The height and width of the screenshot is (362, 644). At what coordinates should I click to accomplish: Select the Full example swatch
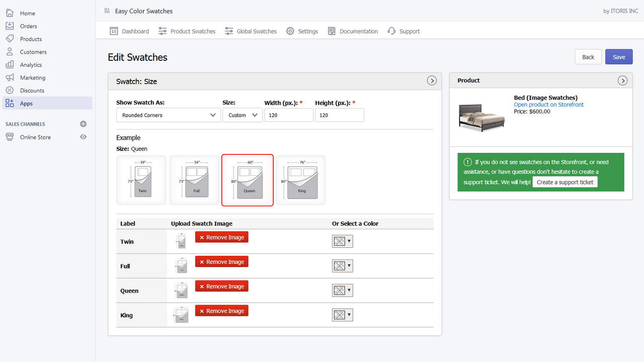(194, 180)
